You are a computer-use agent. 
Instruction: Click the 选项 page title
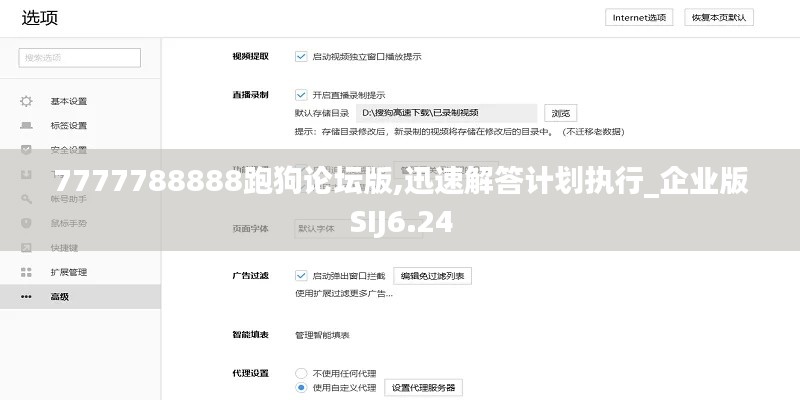pyautogui.click(x=40, y=18)
